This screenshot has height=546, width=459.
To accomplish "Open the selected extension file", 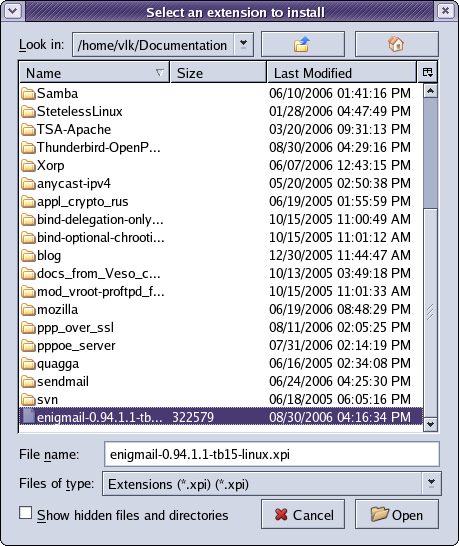I will point(397,514).
